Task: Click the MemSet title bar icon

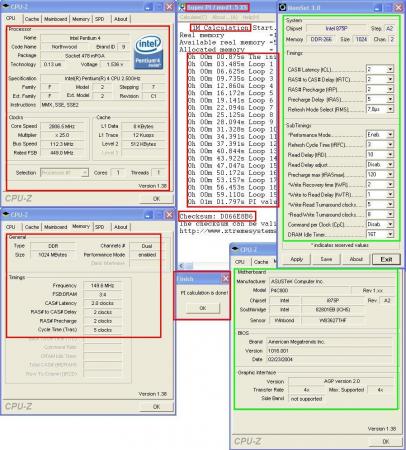Action: (283, 7)
